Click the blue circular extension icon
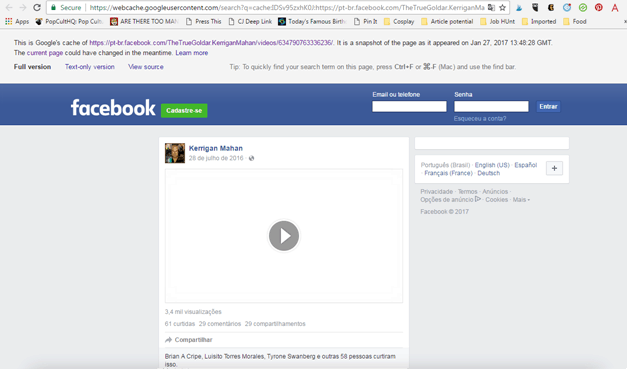627x369 pixels. tap(567, 8)
